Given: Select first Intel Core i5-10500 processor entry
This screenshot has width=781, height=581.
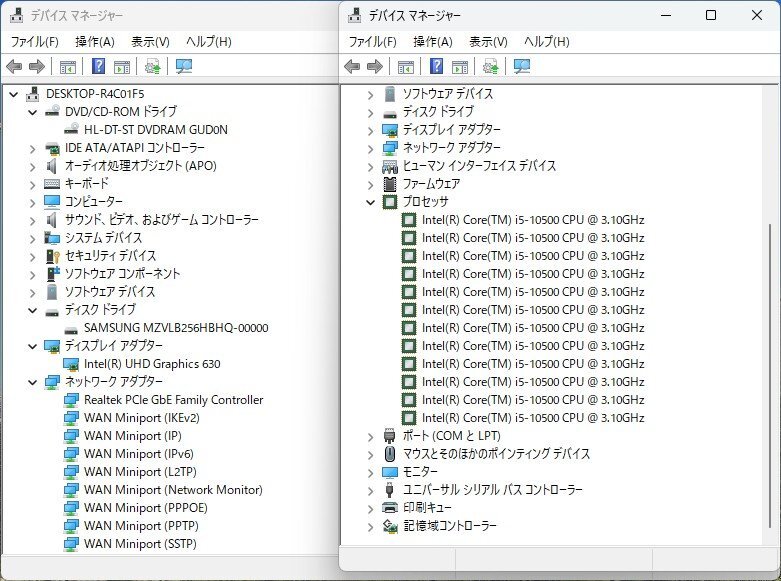Looking at the screenshot, I should (533, 220).
